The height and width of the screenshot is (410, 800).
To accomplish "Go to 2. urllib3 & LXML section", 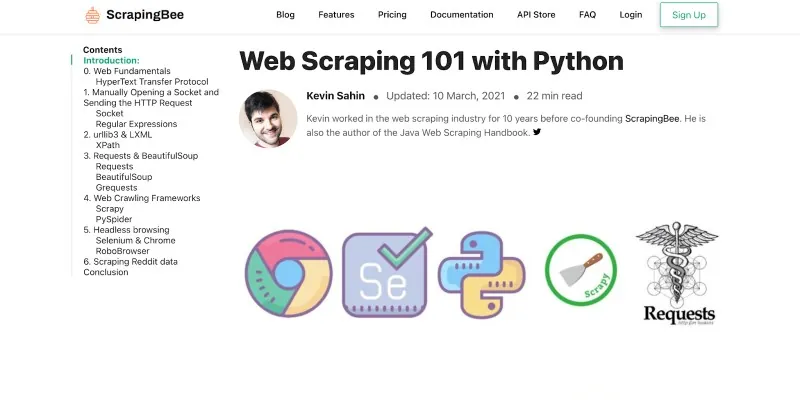I will pos(117,135).
